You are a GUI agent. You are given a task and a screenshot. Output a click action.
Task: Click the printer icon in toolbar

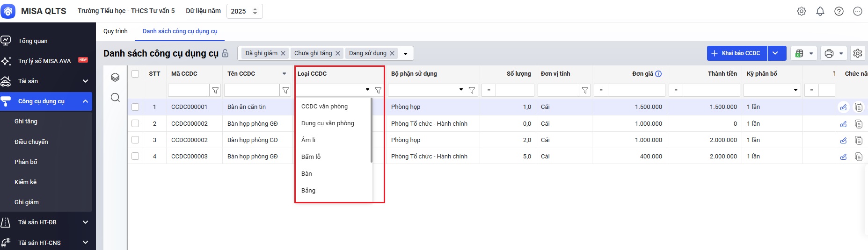(x=829, y=53)
